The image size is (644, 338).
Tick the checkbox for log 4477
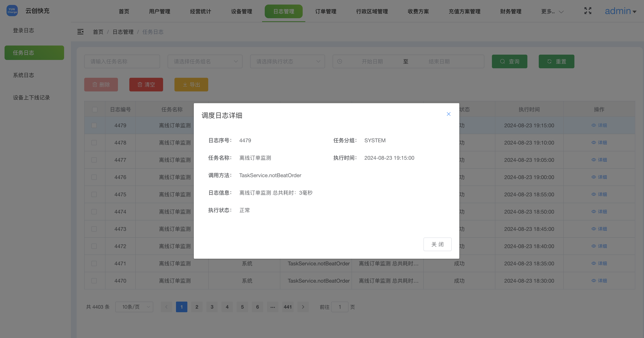point(94,160)
